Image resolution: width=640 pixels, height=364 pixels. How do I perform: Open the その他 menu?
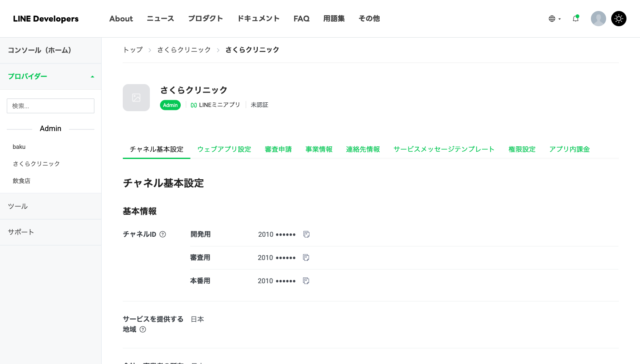pyautogui.click(x=369, y=19)
